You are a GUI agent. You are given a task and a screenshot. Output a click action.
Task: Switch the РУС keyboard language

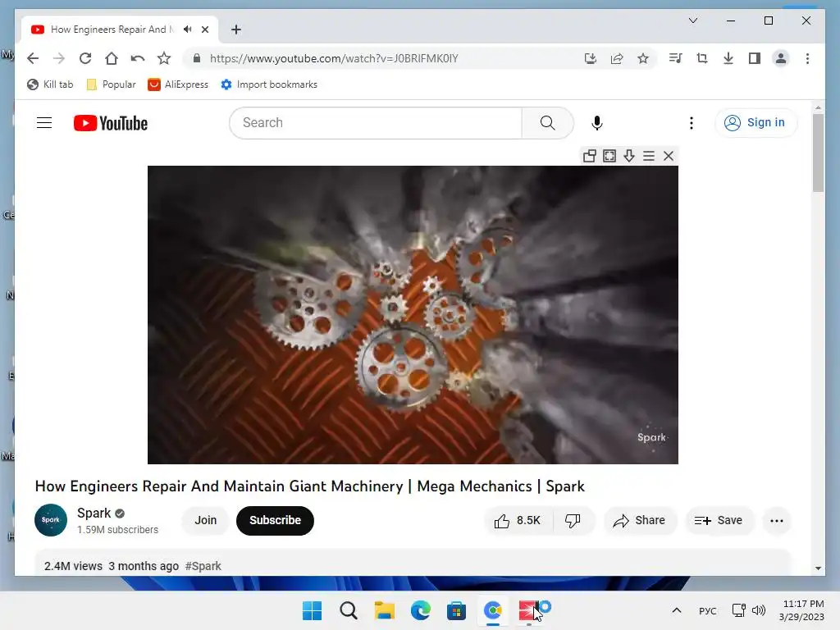click(708, 610)
